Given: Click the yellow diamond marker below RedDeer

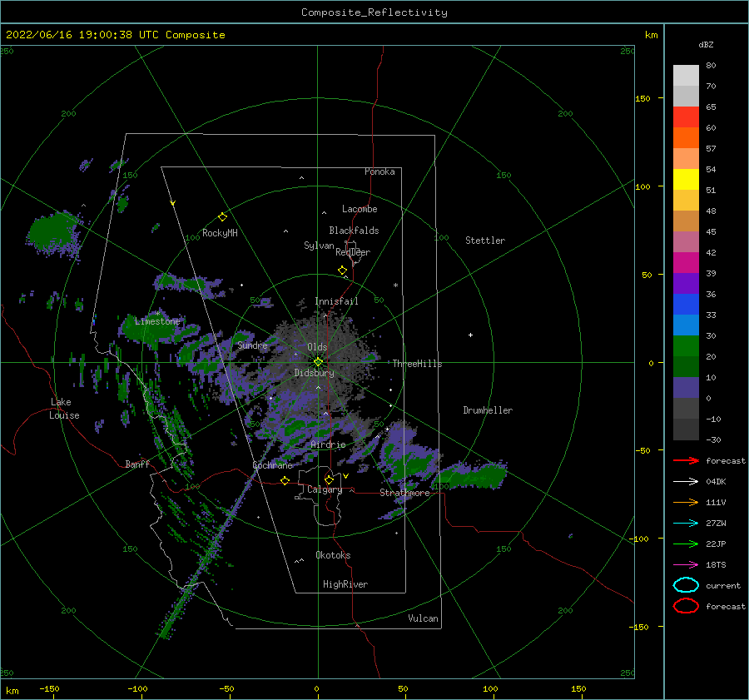Looking at the screenshot, I should click(342, 271).
